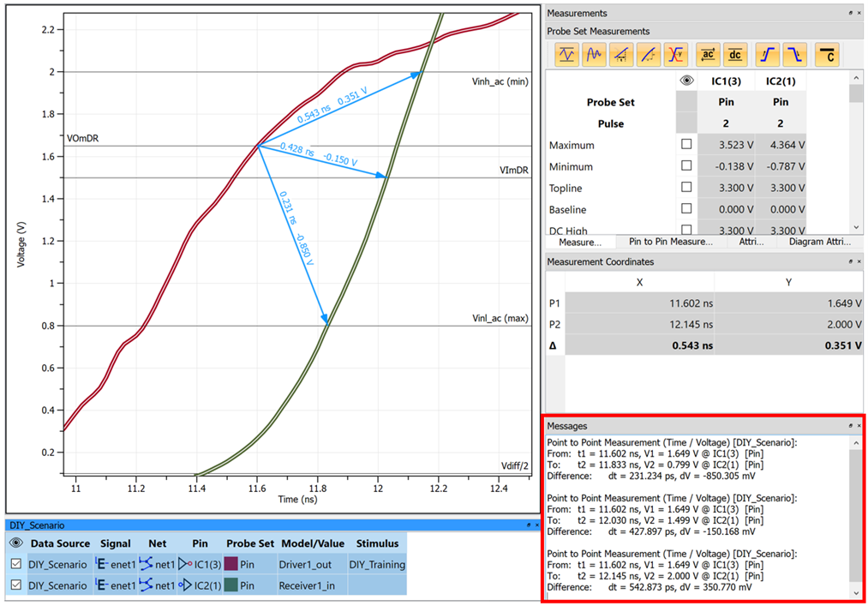Click the Vinh_ac (min) threshold label on plot
The height and width of the screenshot is (606, 868).
500,81
